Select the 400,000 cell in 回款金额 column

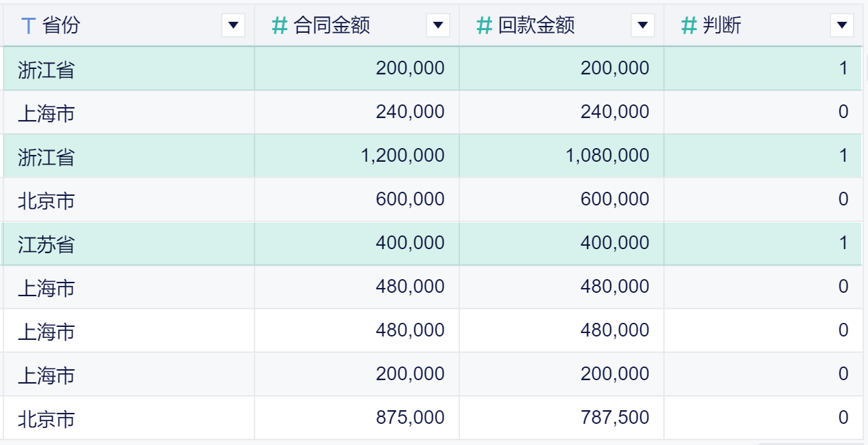[615, 243]
